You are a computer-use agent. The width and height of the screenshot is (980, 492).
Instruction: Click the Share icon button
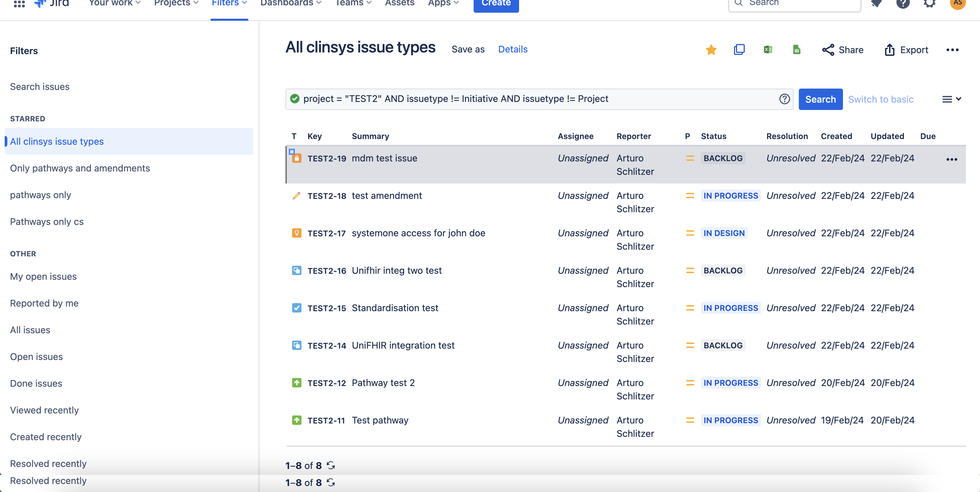point(842,50)
